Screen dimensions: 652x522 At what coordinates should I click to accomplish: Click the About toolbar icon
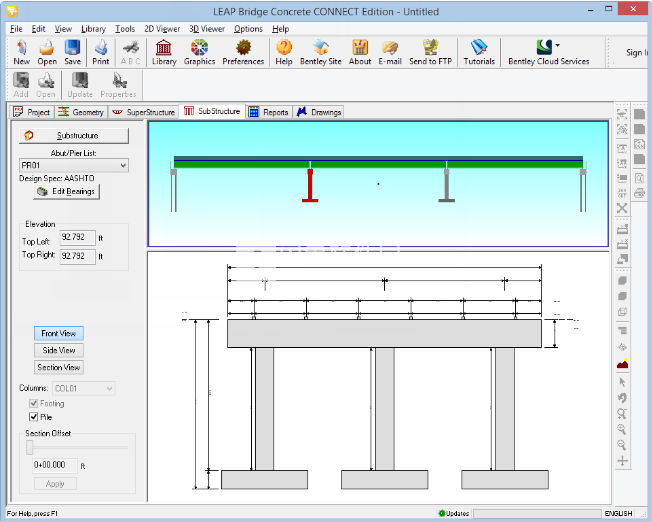pos(360,52)
